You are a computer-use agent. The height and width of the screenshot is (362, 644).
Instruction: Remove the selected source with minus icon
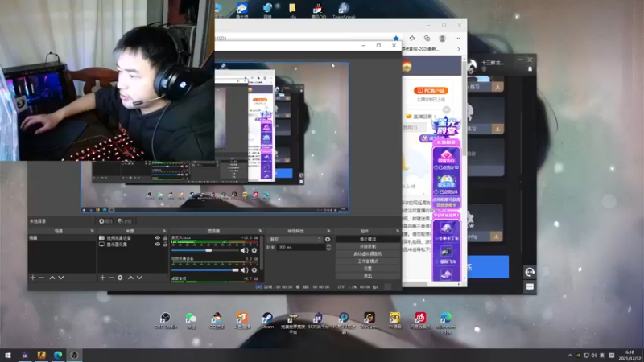[111, 278]
